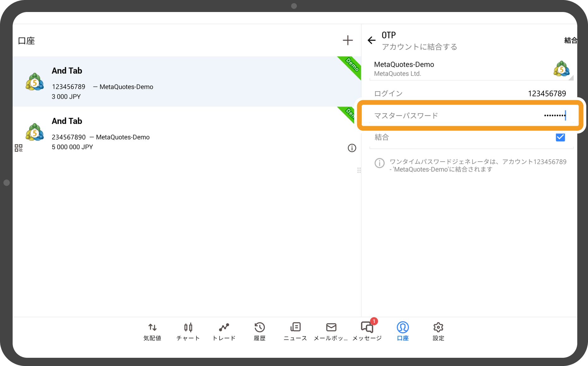Click MetaTrader logo of account 123456789
The height and width of the screenshot is (366, 588).
click(35, 82)
